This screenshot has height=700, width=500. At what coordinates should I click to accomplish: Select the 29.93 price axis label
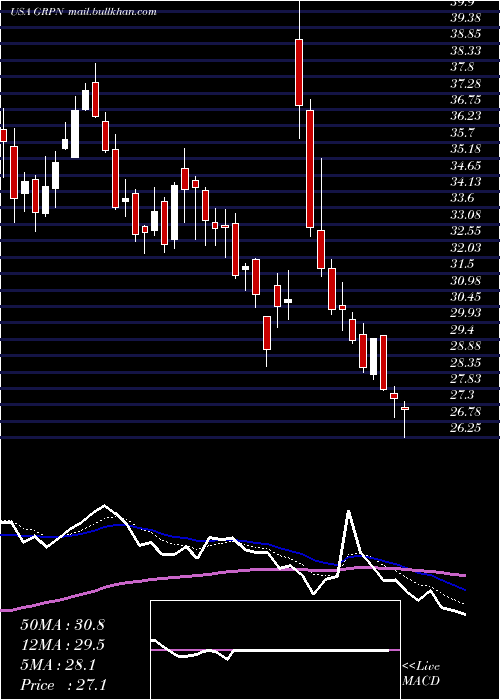[466, 313]
